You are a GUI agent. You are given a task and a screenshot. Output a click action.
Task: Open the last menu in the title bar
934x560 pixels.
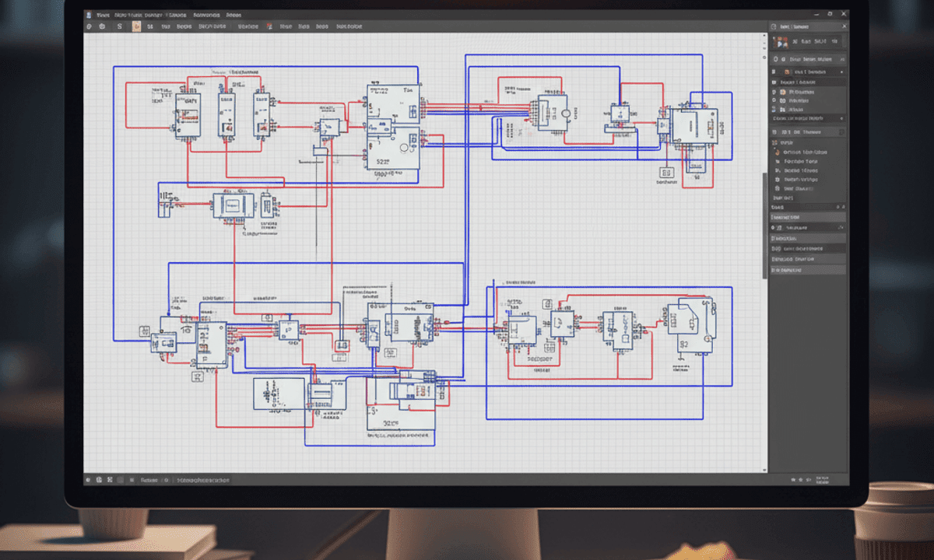click(x=233, y=15)
